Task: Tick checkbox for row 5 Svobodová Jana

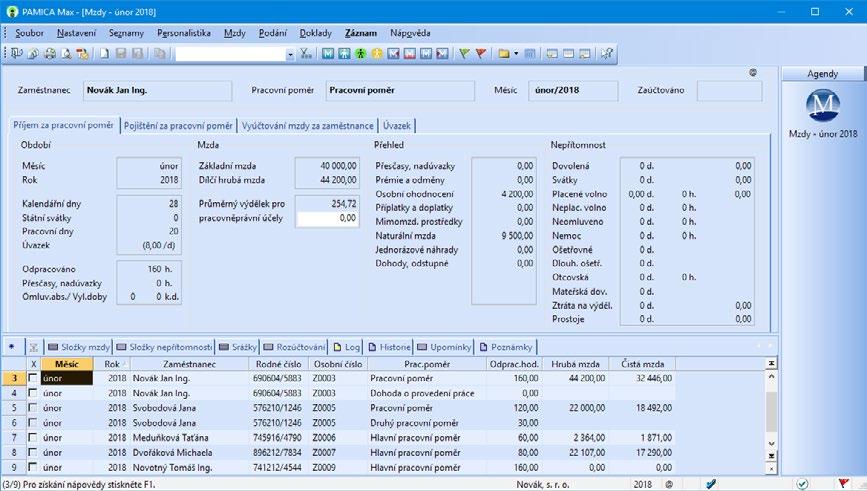Action: click(x=33, y=408)
